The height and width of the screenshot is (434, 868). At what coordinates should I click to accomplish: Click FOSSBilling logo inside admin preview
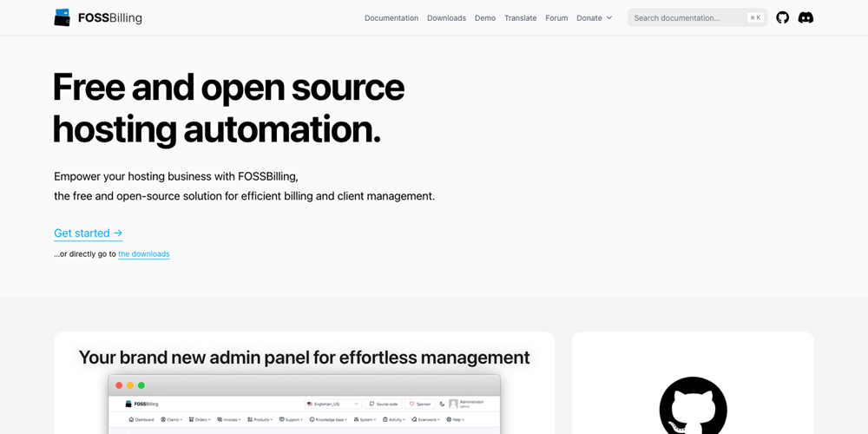141,404
